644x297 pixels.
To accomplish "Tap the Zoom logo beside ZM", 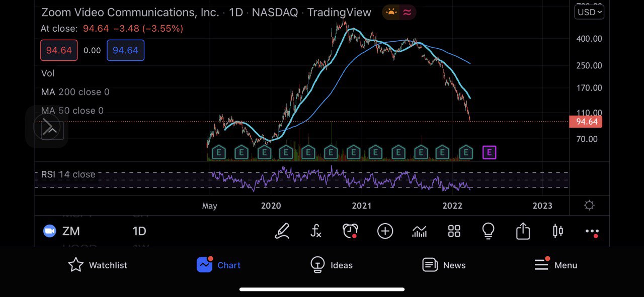I will pyautogui.click(x=49, y=231).
